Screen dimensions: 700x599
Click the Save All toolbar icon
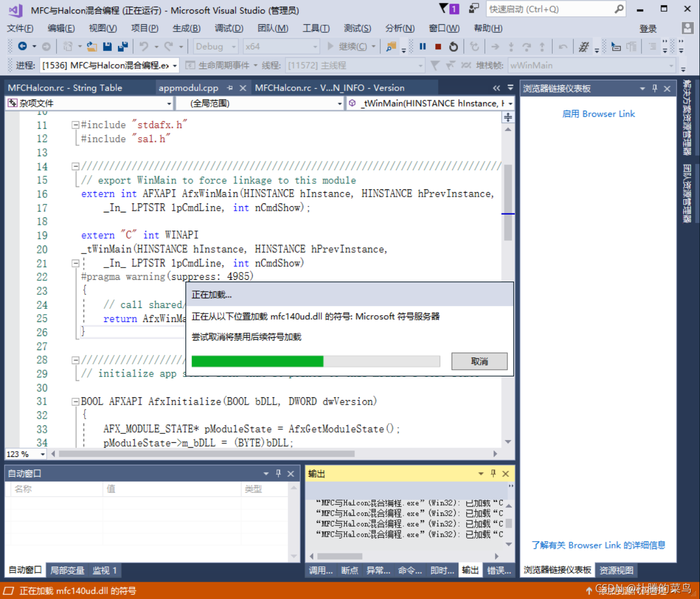coord(123,47)
